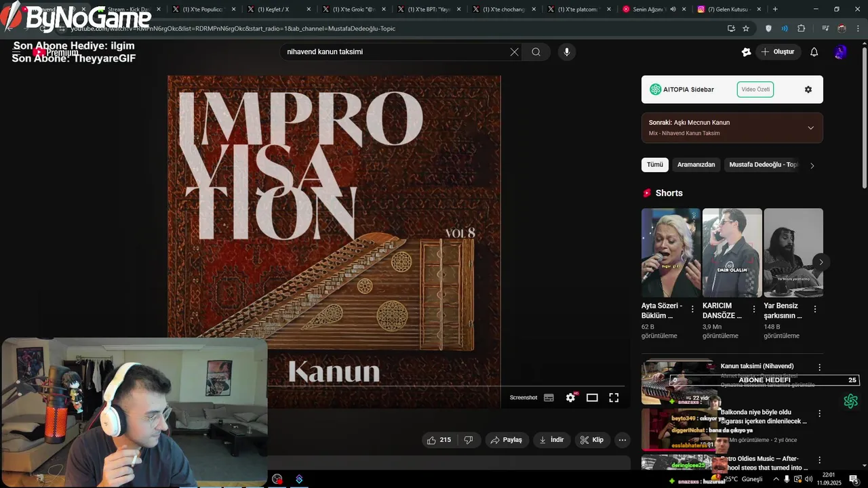Image resolution: width=868 pixels, height=488 pixels.
Task: Open the browser main menu
Action: tap(858, 28)
